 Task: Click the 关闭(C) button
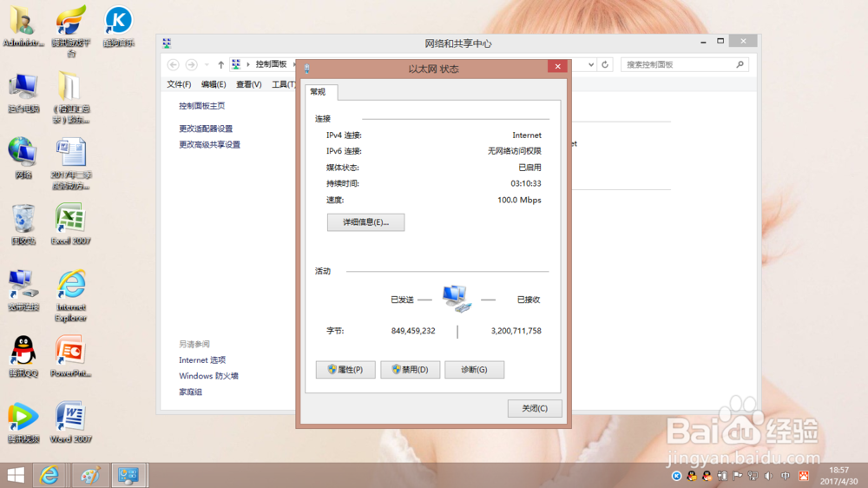coord(535,408)
